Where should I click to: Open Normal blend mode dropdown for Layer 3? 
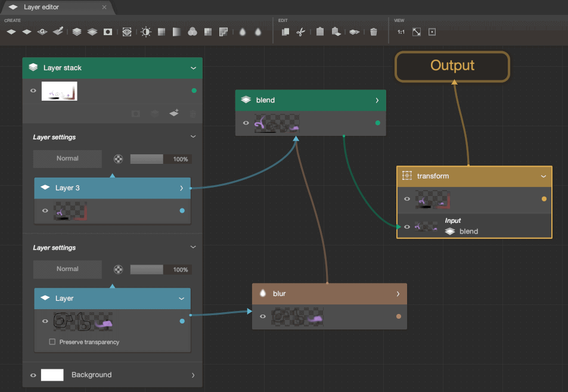click(67, 158)
